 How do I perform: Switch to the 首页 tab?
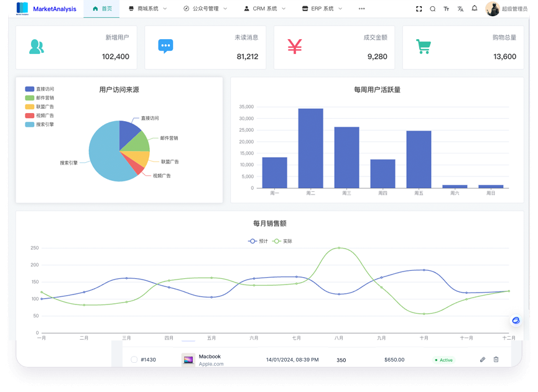pos(102,9)
